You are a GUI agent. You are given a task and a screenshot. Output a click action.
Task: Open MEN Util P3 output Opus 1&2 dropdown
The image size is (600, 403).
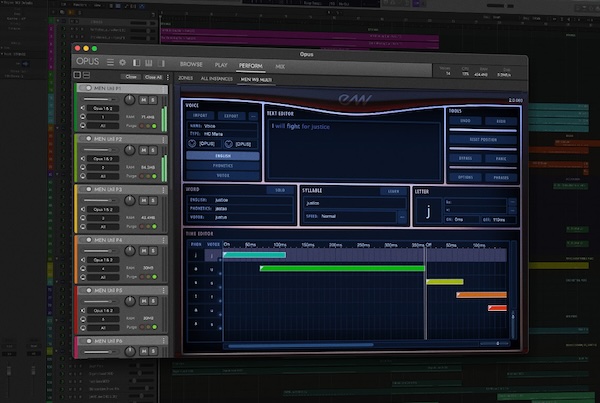(103, 209)
